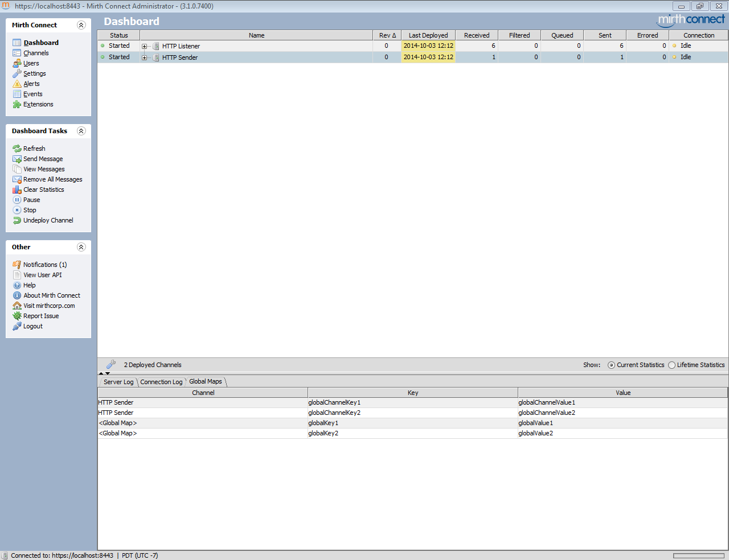Switch to the Server Log tab

[x=118, y=382]
